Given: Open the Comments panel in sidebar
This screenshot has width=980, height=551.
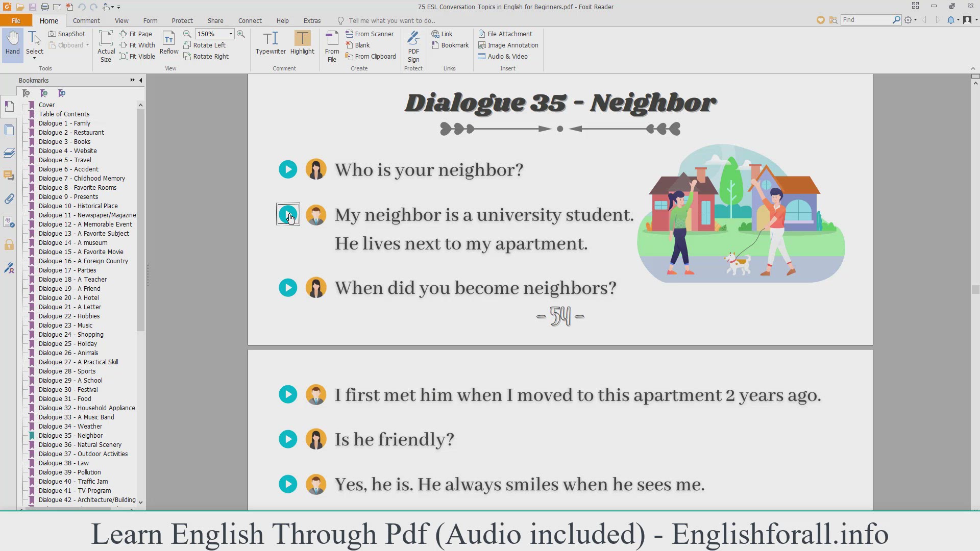Looking at the screenshot, I should click(x=9, y=176).
